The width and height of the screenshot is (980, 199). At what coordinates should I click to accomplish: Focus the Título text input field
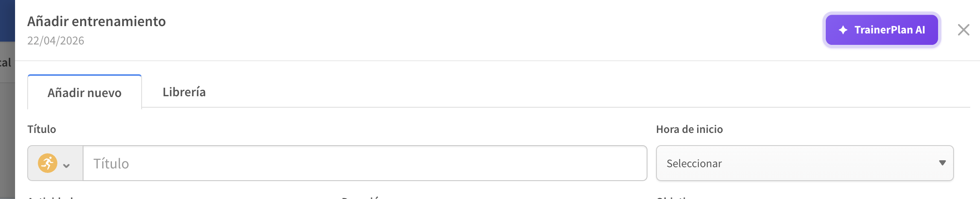tap(365, 163)
